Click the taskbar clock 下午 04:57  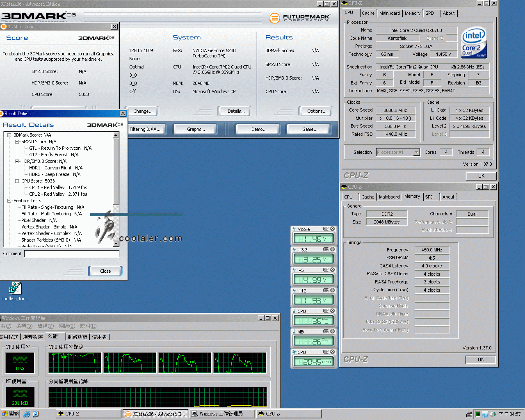click(510, 414)
